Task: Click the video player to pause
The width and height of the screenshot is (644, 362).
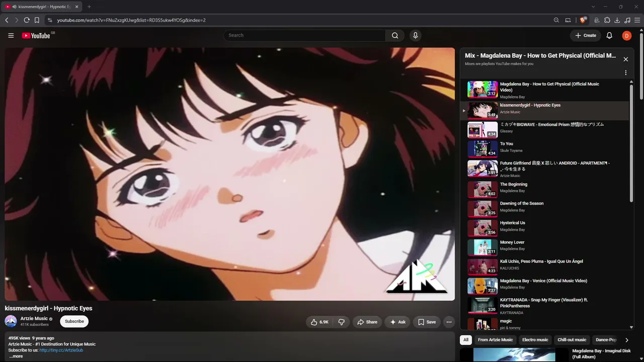Action: (229, 174)
